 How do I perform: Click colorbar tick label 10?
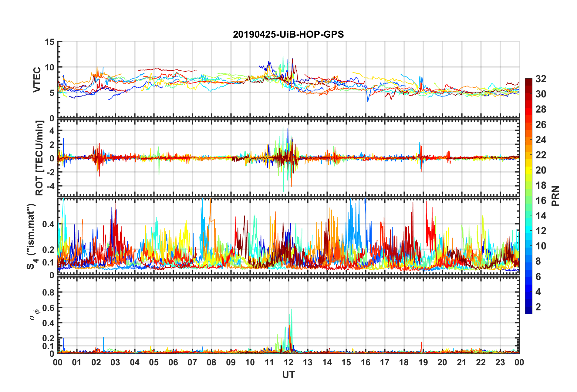coord(541,246)
